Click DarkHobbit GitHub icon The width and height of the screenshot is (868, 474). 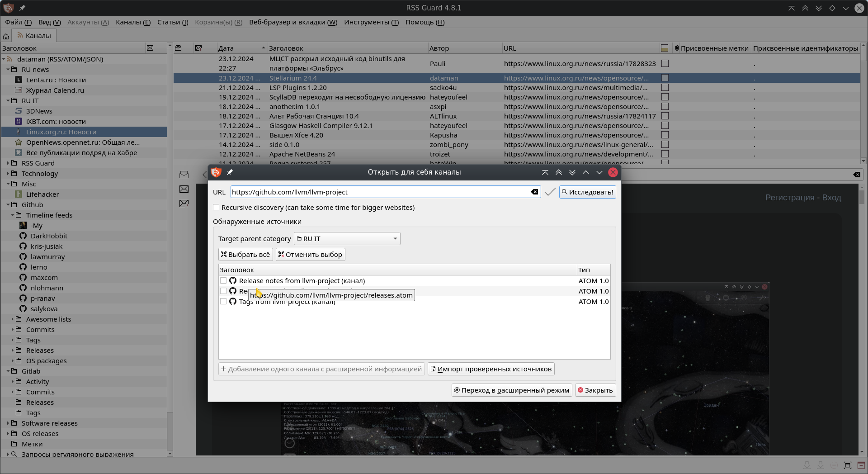pos(23,236)
